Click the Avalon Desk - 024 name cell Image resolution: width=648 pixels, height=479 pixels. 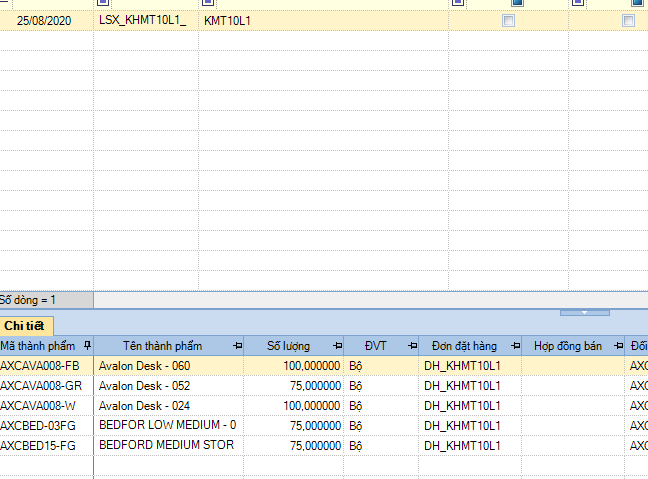144,406
